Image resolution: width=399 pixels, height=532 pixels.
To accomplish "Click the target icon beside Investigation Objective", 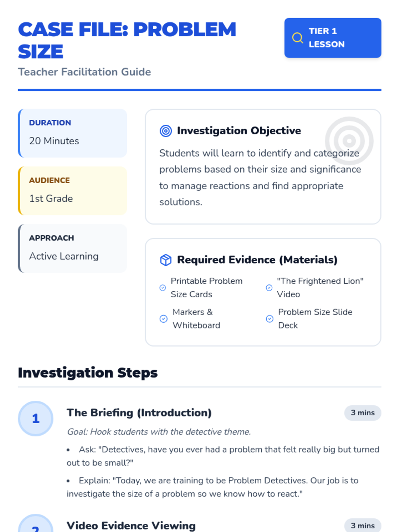I will [x=166, y=131].
